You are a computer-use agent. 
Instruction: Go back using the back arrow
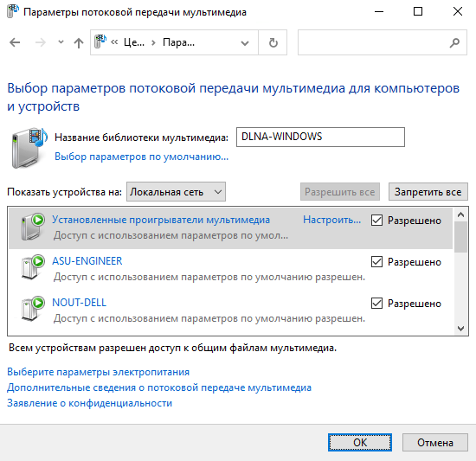[15, 42]
